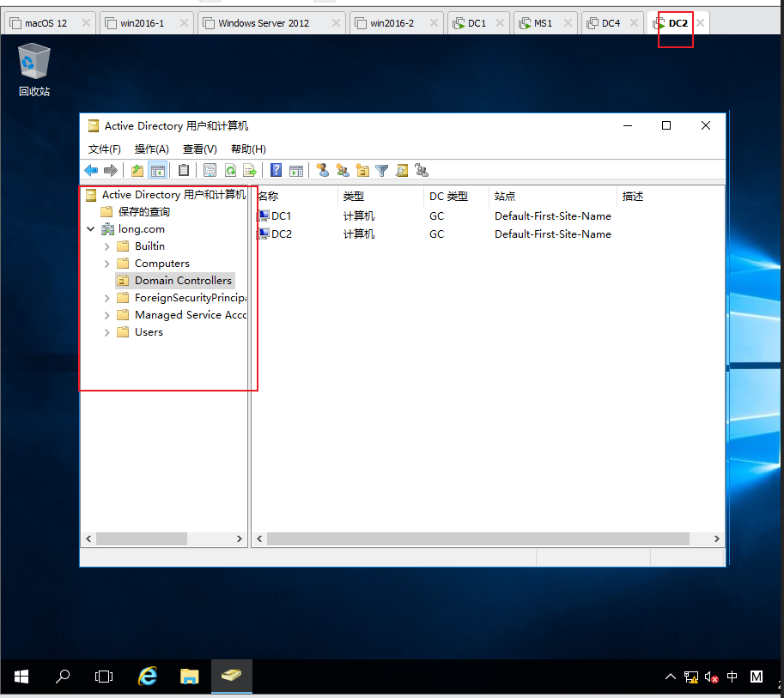This screenshot has width=784, height=698.
Task: Open the 查看(V) menu
Action: tap(199, 149)
